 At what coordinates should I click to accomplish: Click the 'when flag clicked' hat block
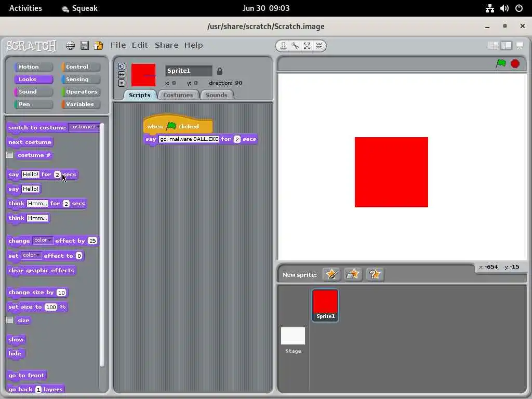tap(178, 125)
